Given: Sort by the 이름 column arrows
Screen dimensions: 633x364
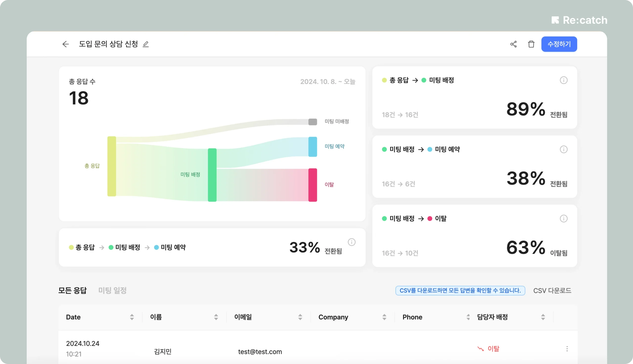Looking at the screenshot, I should click(x=216, y=317).
